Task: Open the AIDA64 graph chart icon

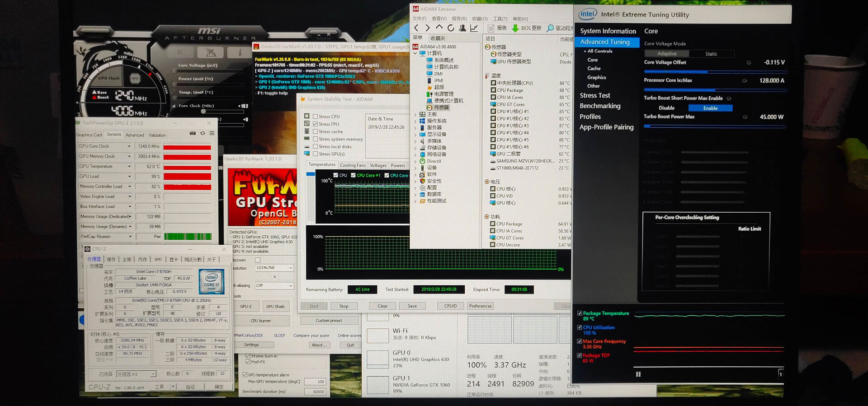Action: click(474, 28)
